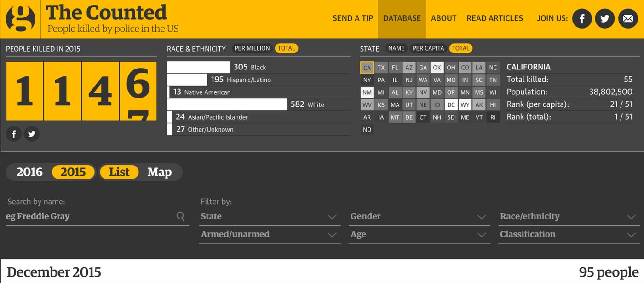Switch to List view
This screenshot has width=644, height=283.
[119, 172]
